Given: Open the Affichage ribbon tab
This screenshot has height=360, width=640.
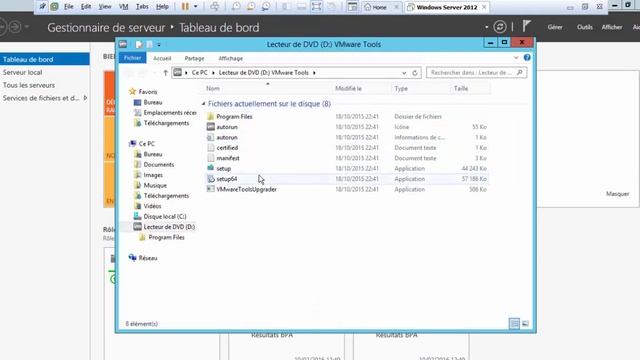Looking at the screenshot, I should coord(231,58).
